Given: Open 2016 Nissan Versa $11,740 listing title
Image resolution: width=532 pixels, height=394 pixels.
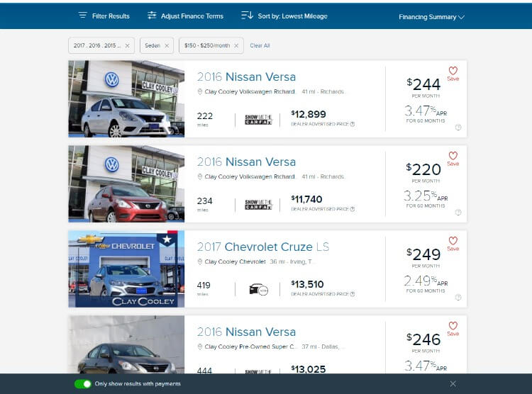Looking at the screenshot, I should coord(246,162).
